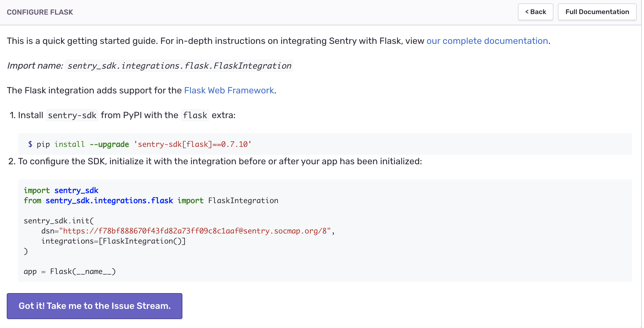Viewport: 644px width, 328px height.
Task: Click the inline 'sentry-sdk' code text
Action: (72, 115)
